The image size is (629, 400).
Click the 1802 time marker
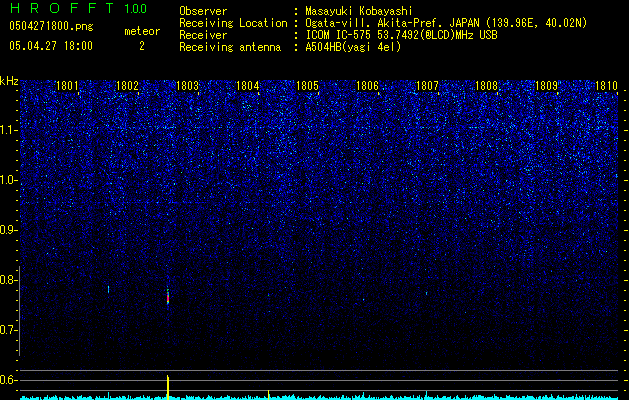(127, 86)
